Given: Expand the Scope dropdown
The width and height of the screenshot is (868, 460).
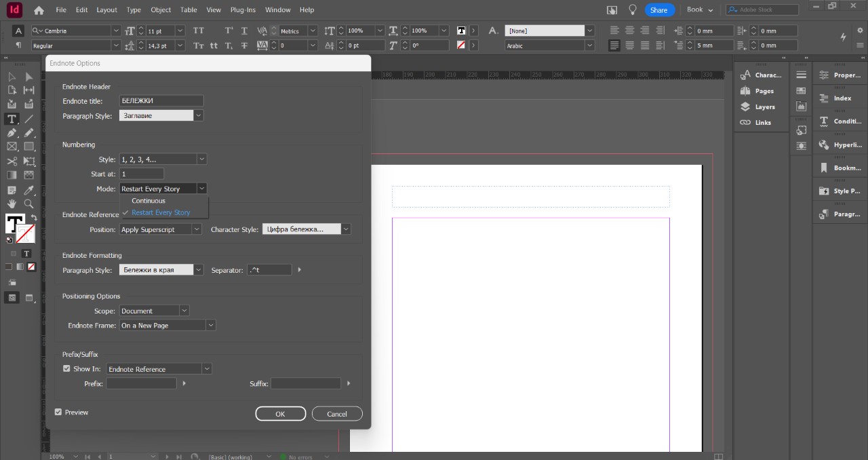Looking at the screenshot, I should click(184, 311).
